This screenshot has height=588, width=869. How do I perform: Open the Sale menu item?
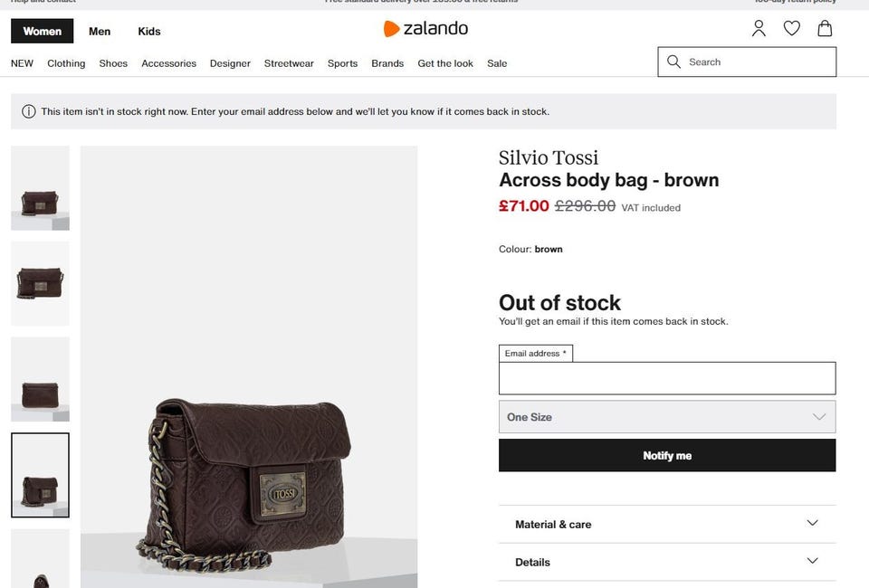pos(497,63)
